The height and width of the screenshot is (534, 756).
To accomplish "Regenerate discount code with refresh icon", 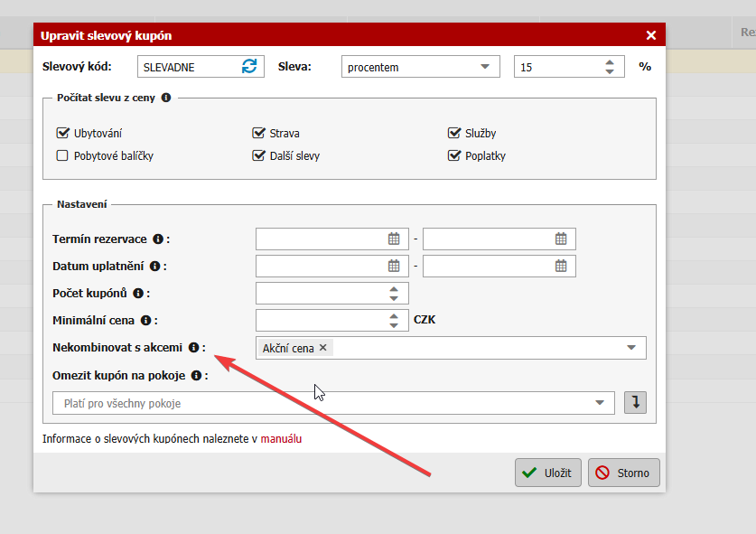I will tap(249, 67).
